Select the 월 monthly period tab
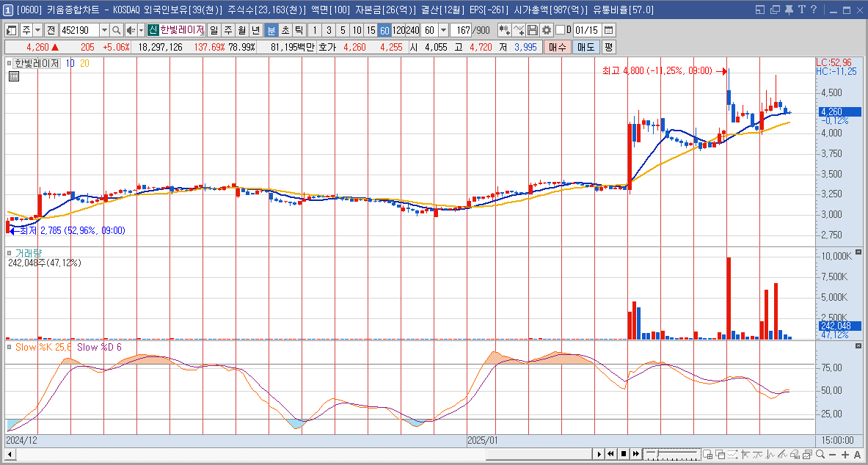 (x=241, y=30)
